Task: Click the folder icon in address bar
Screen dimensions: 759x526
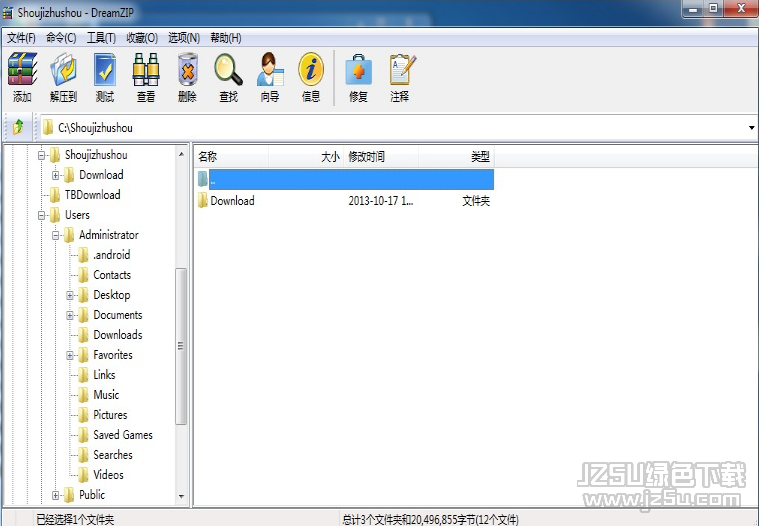Action: click(x=47, y=127)
